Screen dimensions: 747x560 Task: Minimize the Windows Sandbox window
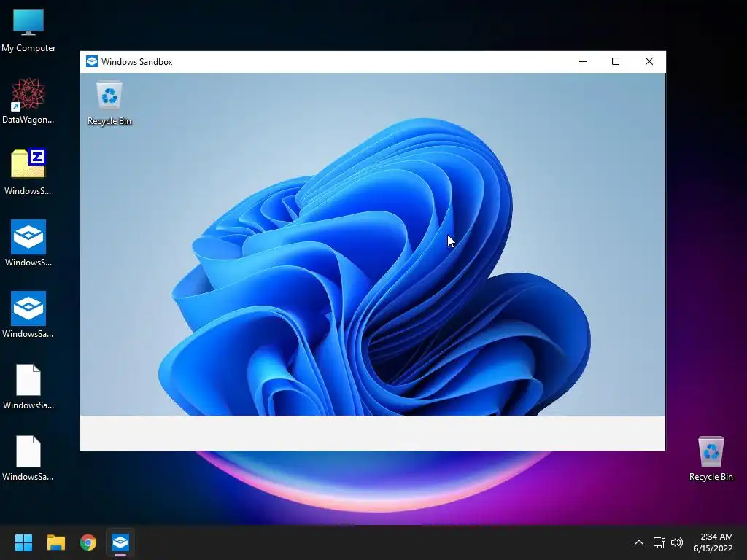point(583,61)
